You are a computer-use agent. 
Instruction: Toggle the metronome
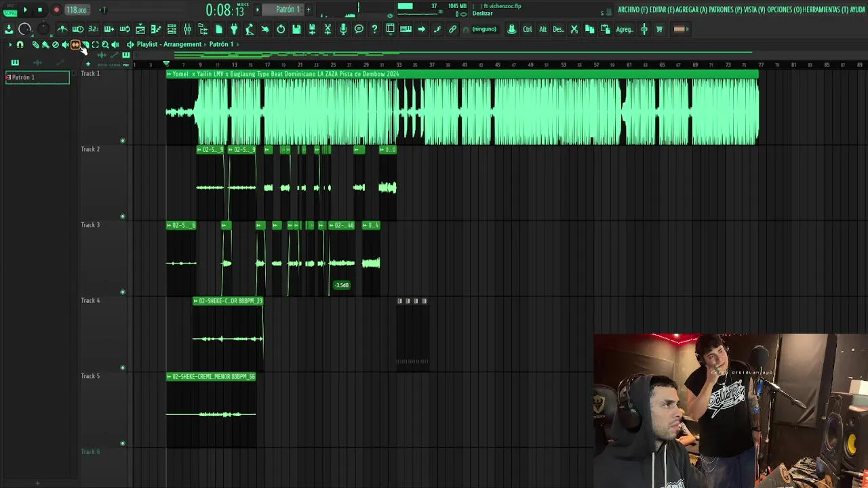click(62, 29)
